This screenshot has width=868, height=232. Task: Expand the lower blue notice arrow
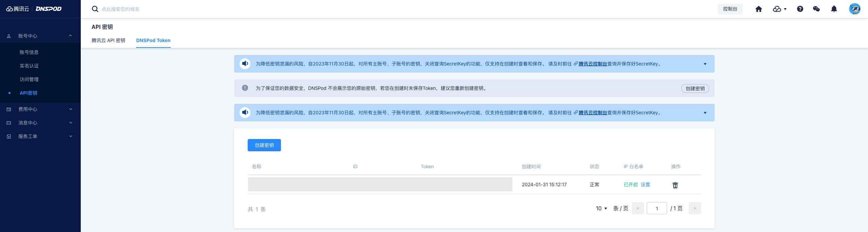705,113
